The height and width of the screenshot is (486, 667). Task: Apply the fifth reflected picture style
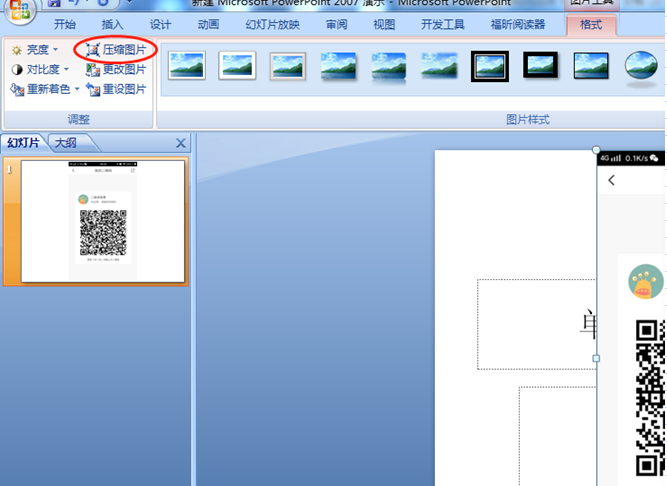(389, 67)
